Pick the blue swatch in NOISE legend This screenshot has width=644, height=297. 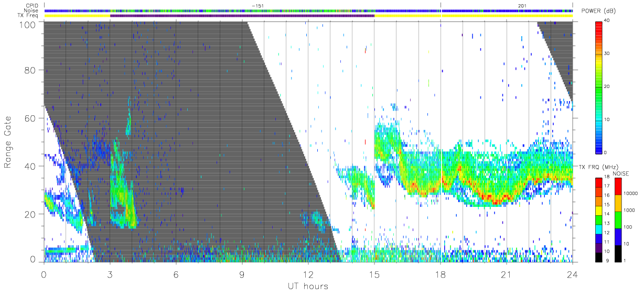point(618,236)
